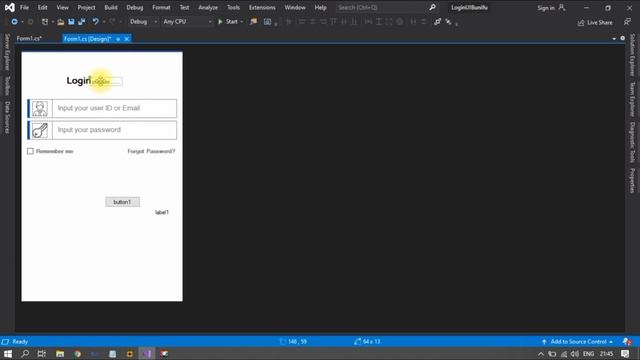Open the View menu
This screenshot has width=640, height=360.
pos(62,7)
